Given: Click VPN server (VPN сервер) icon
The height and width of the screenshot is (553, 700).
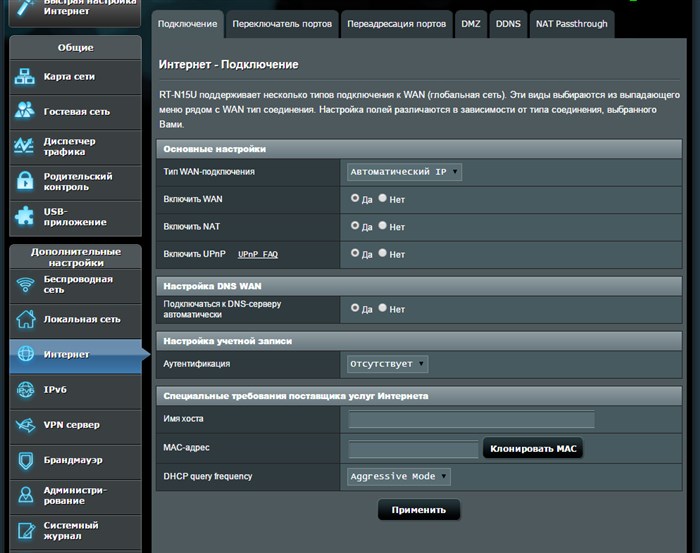Looking at the screenshot, I should click(25, 424).
